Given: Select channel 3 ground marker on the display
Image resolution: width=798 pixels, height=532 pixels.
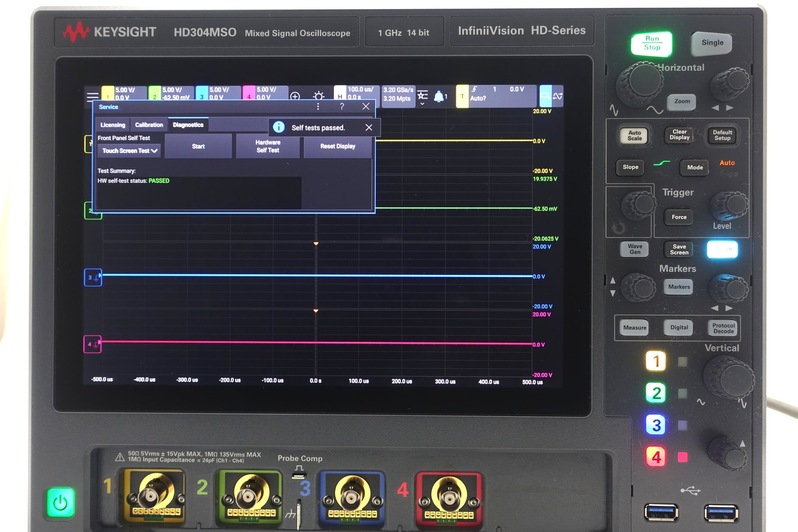Looking at the screenshot, I should click(x=93, y=277).
